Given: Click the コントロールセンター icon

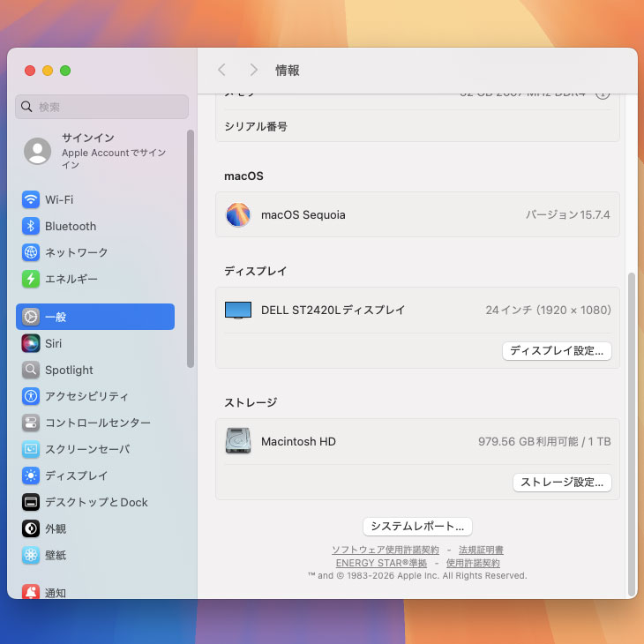Looking at the screenshot, I should pyautogui.click(x=31, y=423).
